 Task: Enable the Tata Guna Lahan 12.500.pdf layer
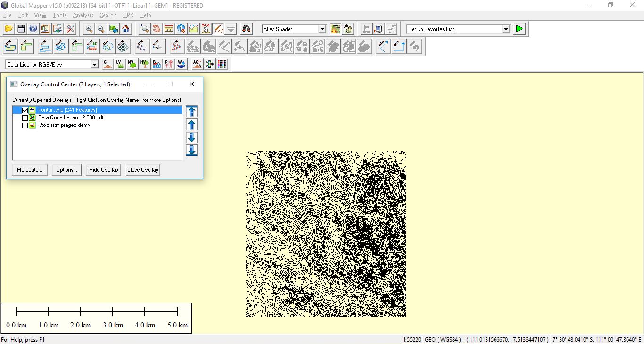(25, 118)
